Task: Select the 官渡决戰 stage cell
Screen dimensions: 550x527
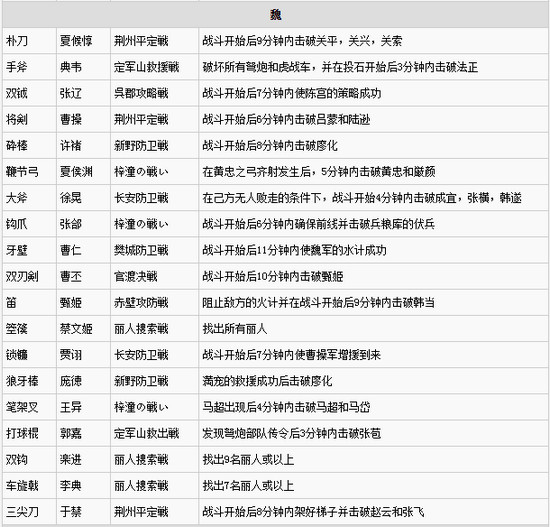Action: [x=154, y=276]
